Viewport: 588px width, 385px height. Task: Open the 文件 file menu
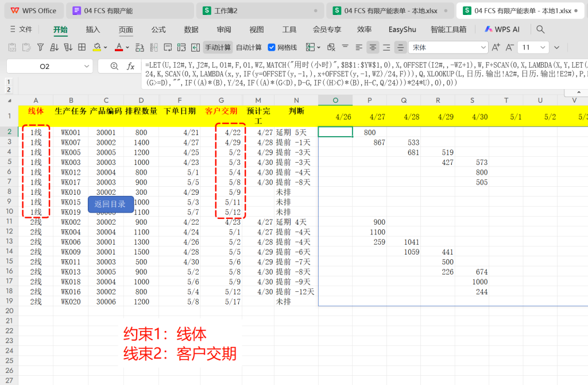point(21,29)
